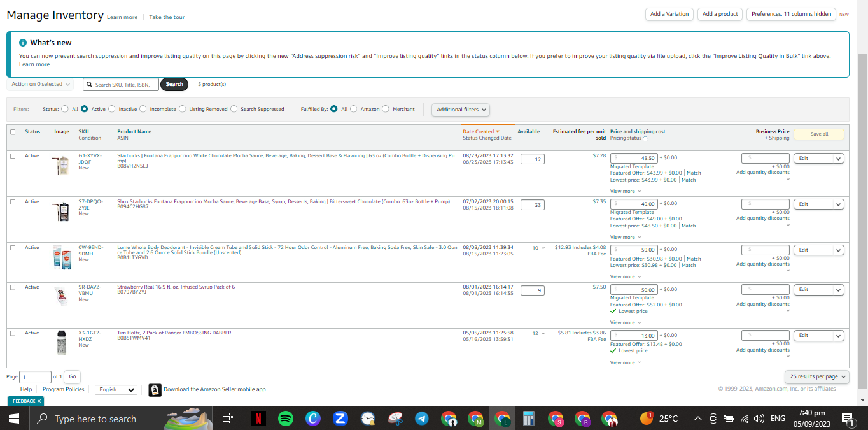868x430 pixels.
Task: Open the Action on 0 selected dropdown
Action: click(41, 84)
